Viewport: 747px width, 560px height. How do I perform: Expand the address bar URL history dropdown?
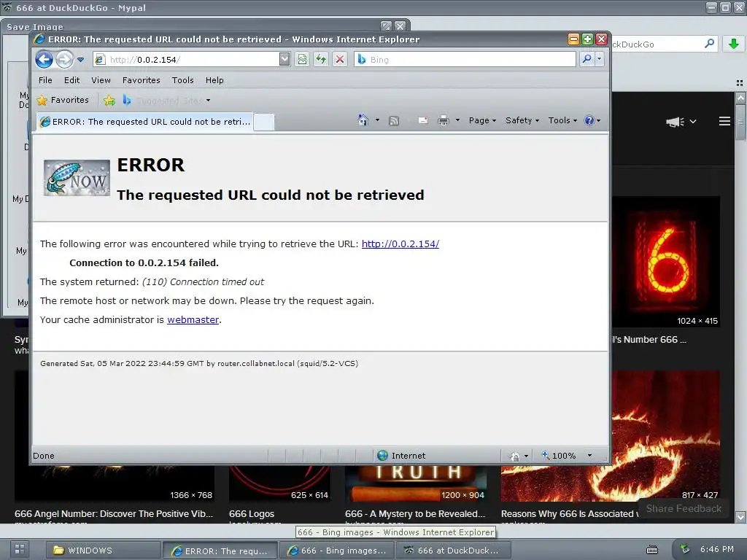(285, 60)
